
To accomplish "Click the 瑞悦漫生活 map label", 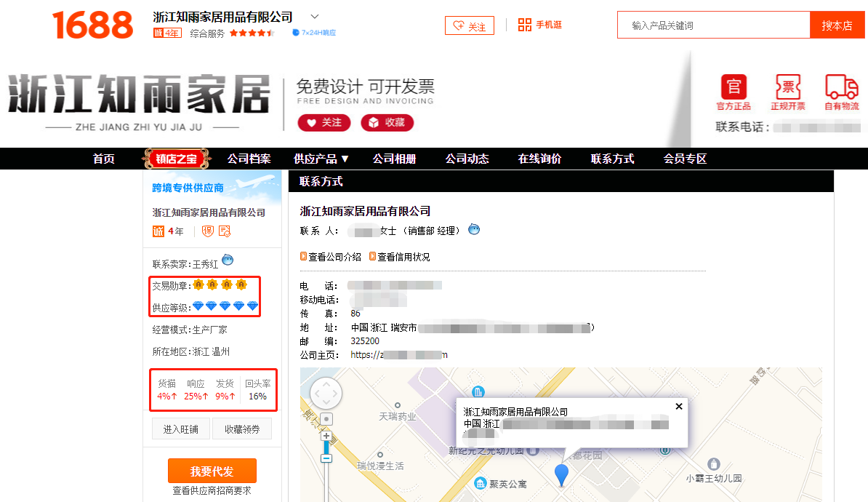I will tap(380, 466).
